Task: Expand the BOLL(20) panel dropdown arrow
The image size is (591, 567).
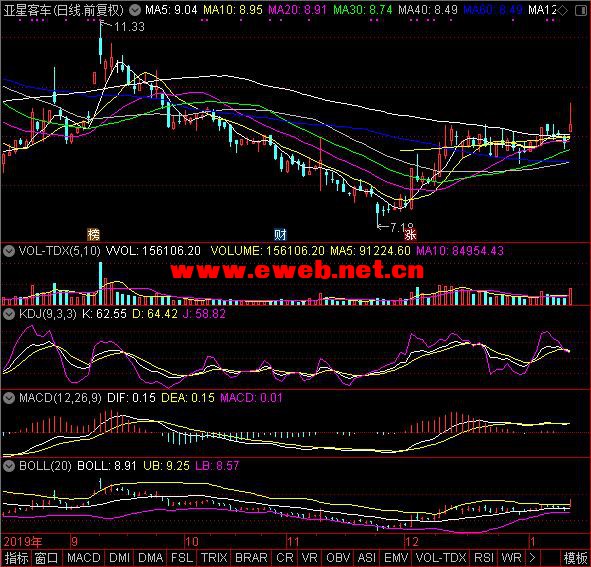Action: [x=9, y=466]
